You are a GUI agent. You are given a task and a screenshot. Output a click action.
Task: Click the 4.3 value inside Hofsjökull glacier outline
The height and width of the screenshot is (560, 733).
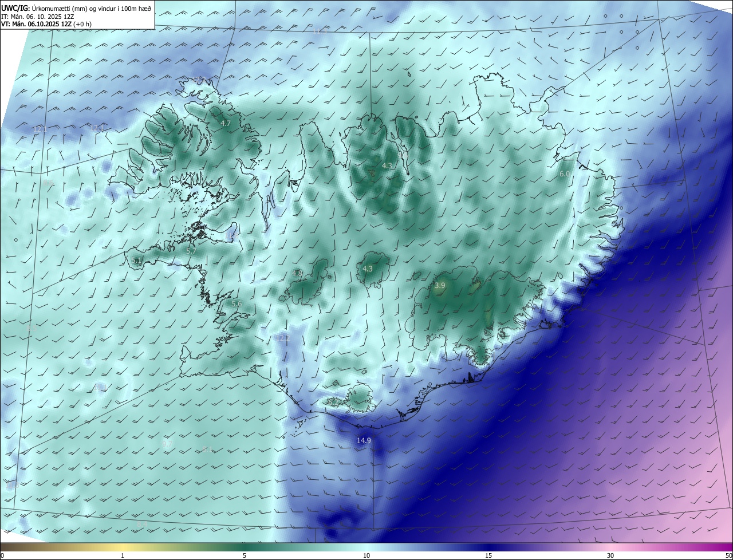[x=367, y=269]
